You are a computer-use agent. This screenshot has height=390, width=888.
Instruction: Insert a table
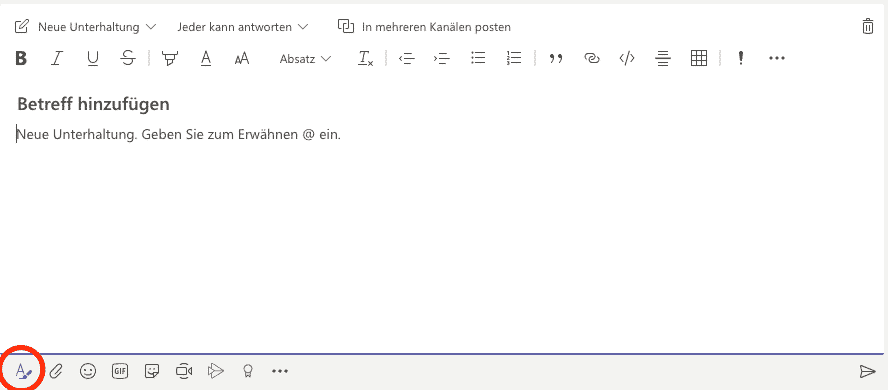[699, 58]
